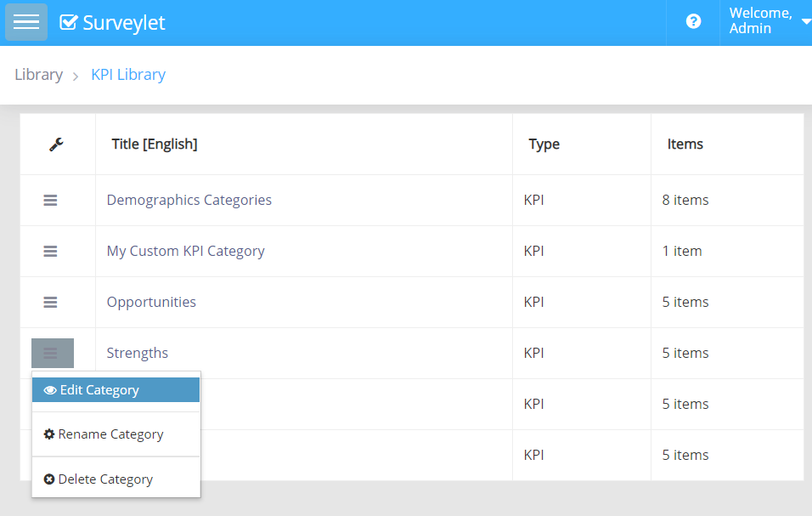Expand the Welcome Admin user dropdown
This screenshot has width=812, height=516.
coord(769,21)
